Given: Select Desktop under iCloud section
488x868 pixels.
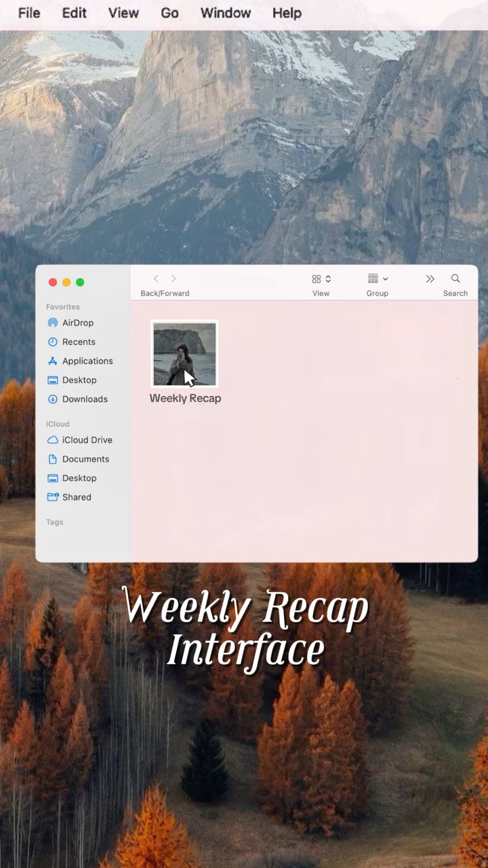Looking at the screenshot, I should point(79,478).
